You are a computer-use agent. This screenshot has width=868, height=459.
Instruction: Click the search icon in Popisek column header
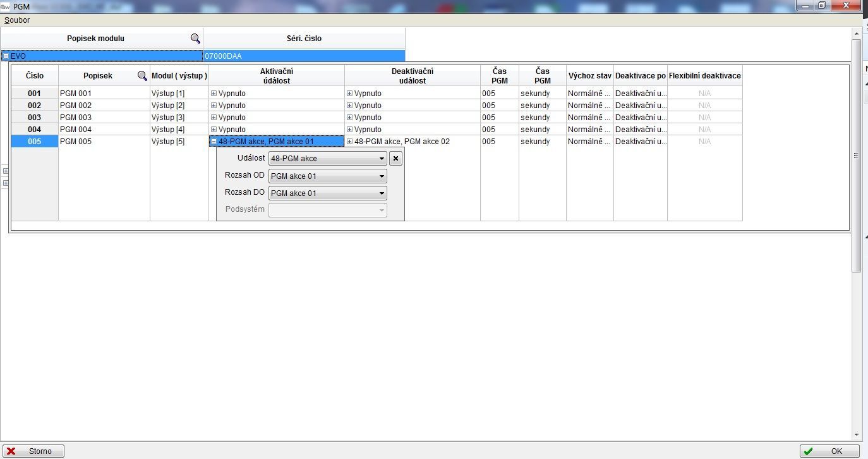(142, 76)
